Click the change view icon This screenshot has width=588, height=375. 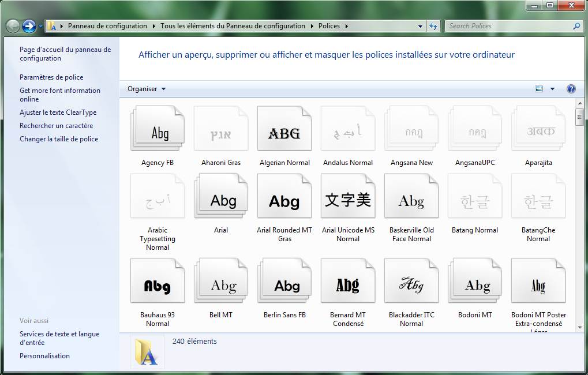pyautogui.click(x=539, y=89)
